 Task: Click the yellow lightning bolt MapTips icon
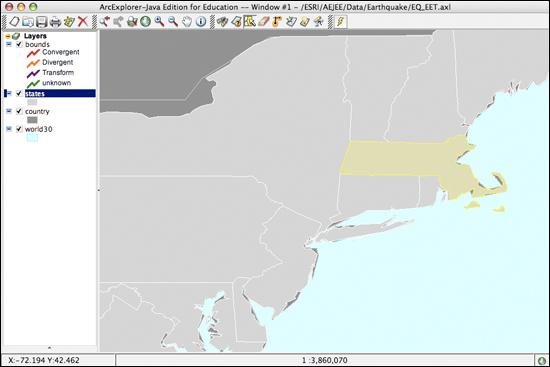tap(340, 22)
